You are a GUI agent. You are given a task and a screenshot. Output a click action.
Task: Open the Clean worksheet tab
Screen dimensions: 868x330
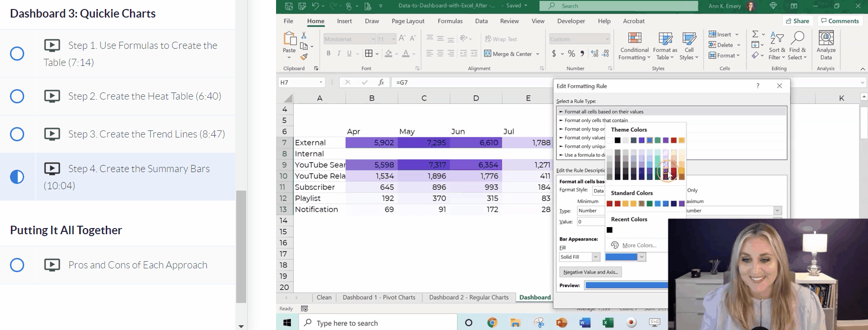click(x=324, y=297)
